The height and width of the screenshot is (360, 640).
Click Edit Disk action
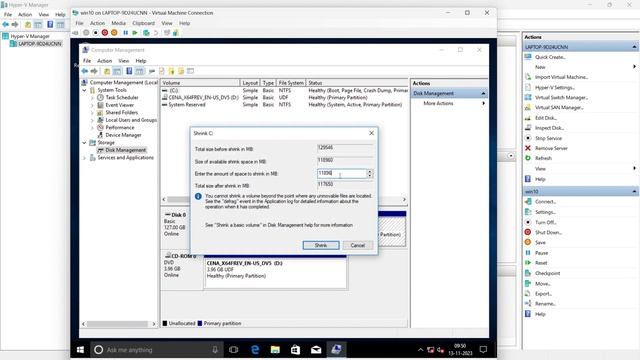pyautogui.click(x=545, y=118)
